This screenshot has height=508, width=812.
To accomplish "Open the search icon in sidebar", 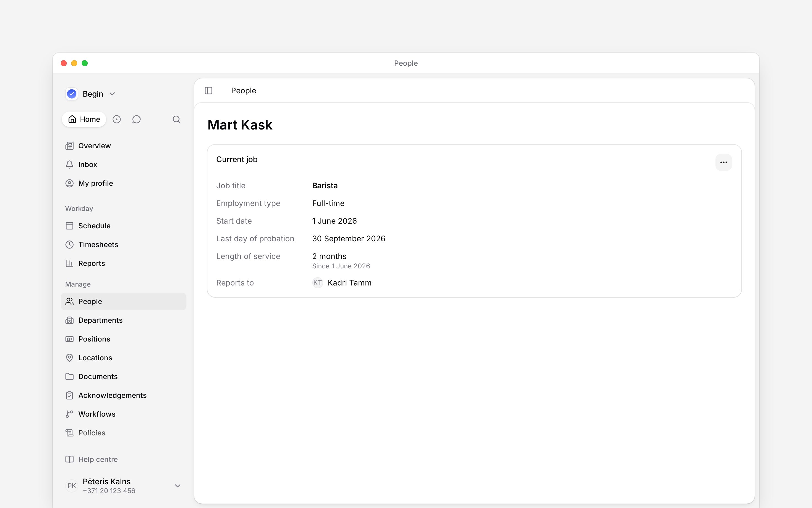I will [177, 119].
